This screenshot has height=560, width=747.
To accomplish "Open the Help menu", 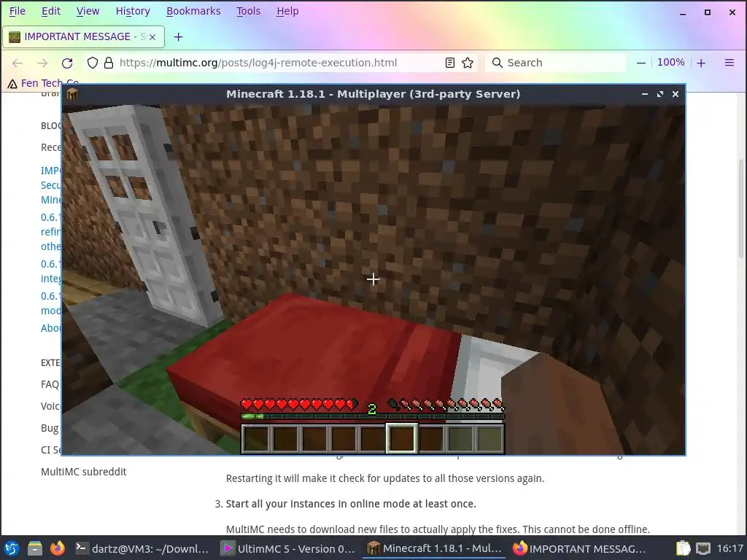I will pyautogui.click(x=287, y=11).
